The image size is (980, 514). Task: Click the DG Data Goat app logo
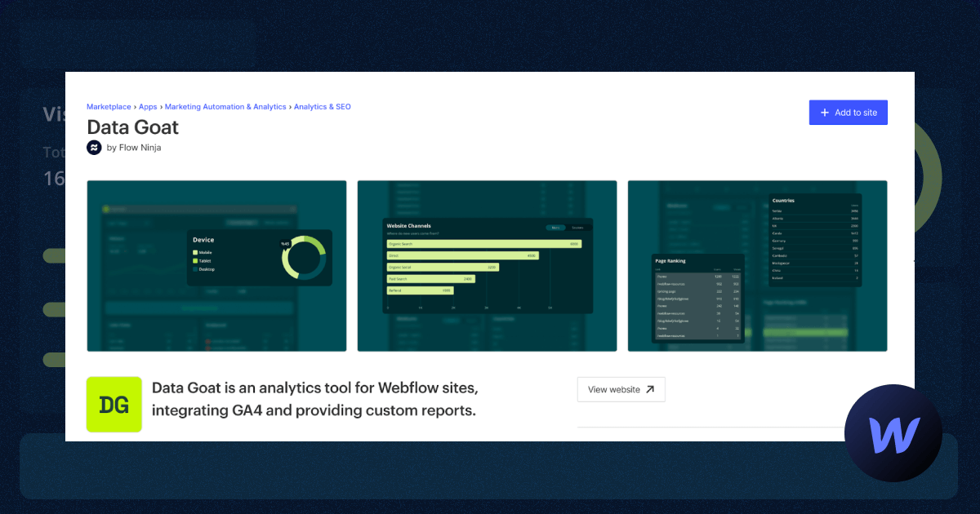114,405
